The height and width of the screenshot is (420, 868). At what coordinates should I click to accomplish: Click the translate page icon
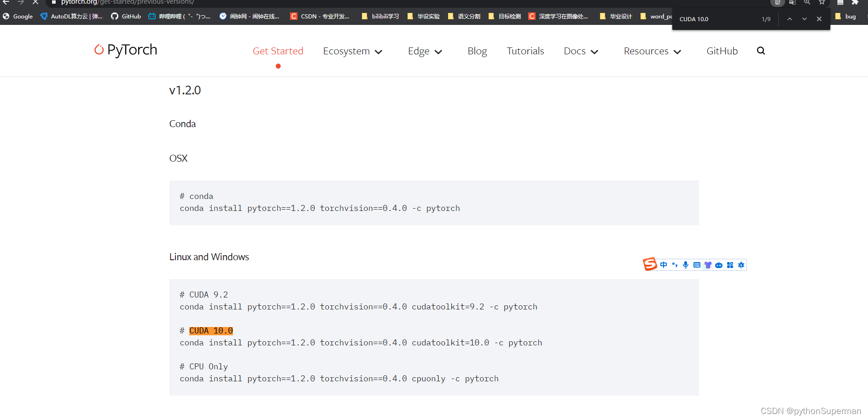pyautogui.click(x=792, y=2)
